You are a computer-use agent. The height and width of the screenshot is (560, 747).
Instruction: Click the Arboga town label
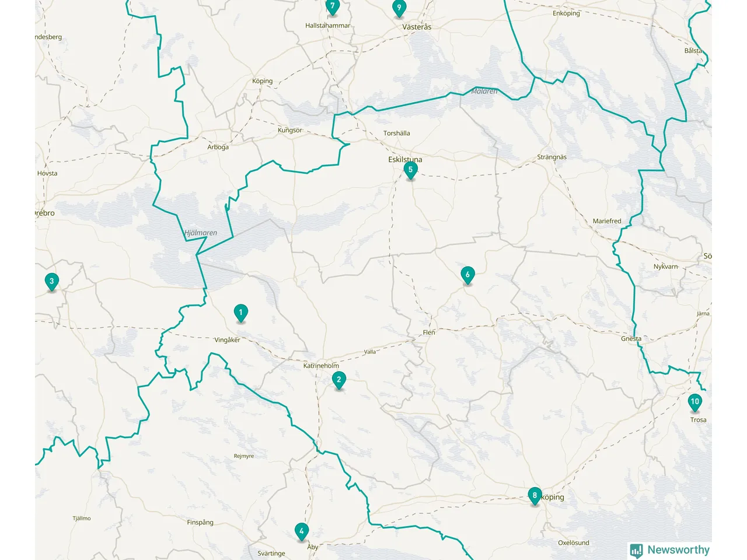tap(218, 147)
